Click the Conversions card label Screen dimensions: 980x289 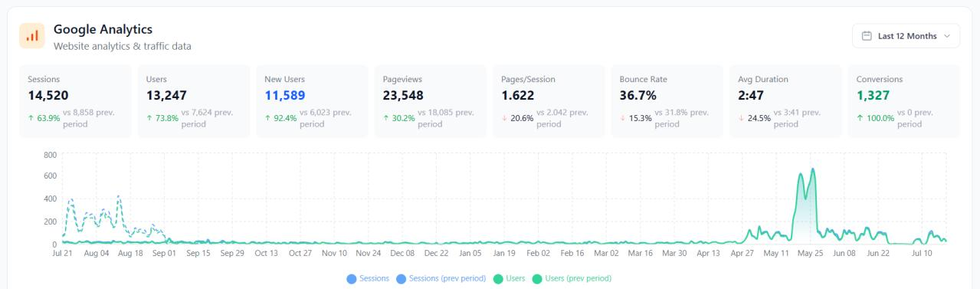click(880, 79)
